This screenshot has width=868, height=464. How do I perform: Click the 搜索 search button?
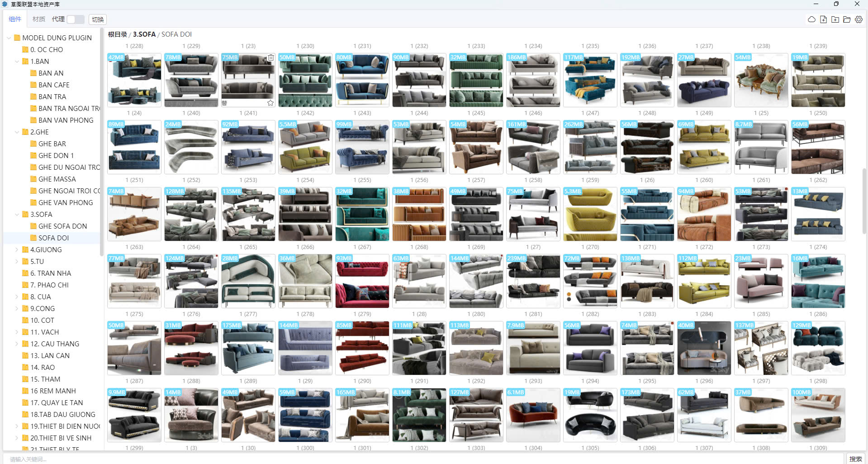[855, 459]
